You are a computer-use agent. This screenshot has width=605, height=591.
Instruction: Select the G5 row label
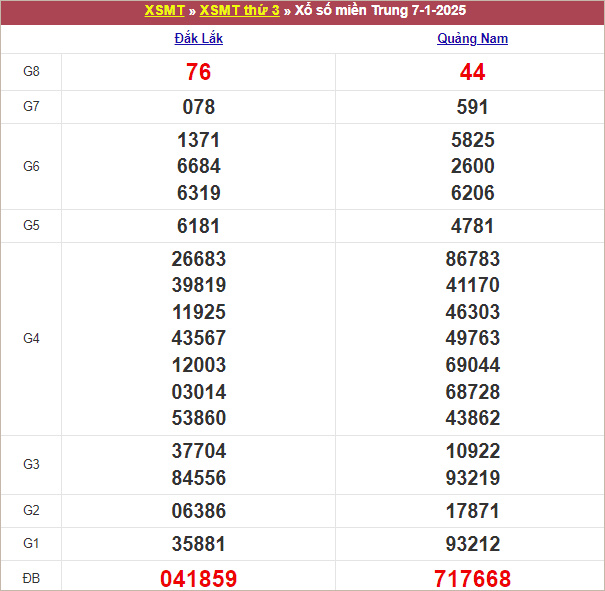(x=31, y=225)
